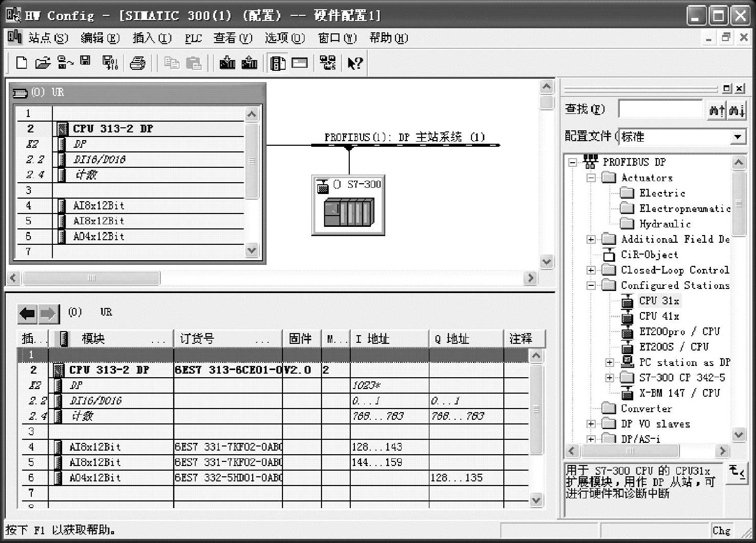Expand DP V0 slaves folder

[591, 424]
